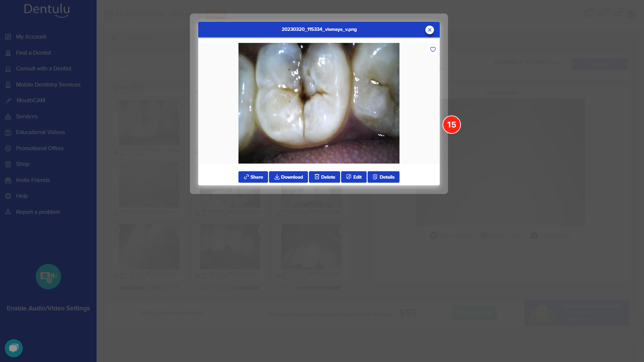Click the Schedule Now button
The width and height of the screenshot is (644, 362).
pyautogui.click(x=474, y=313)
